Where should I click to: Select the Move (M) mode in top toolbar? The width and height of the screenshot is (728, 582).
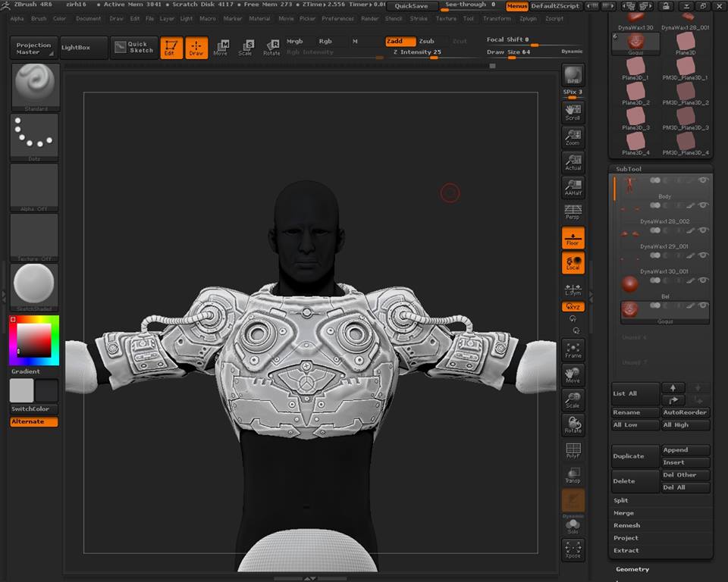[221, 48]
